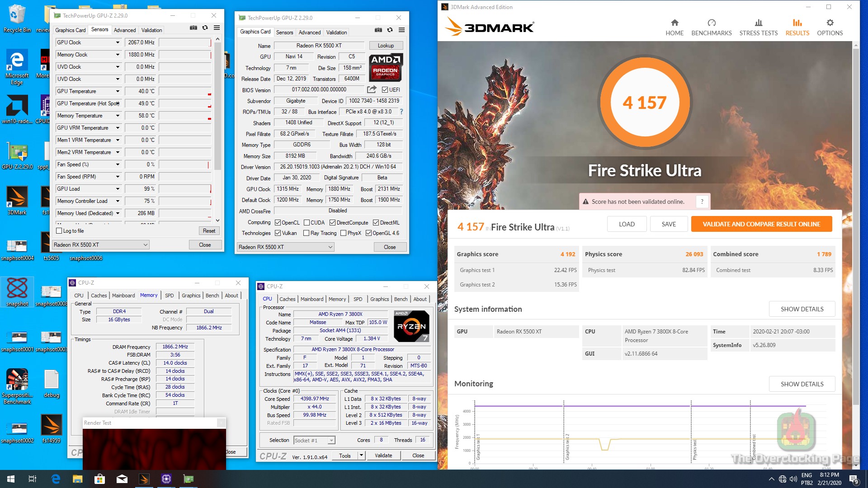The height and width of the screenshot is (488, 868).
Task: Open the Stress Tests section
Action: coord(758,27)
